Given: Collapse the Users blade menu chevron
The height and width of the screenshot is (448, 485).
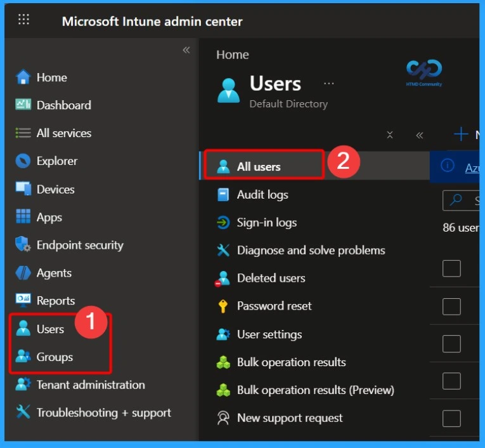Looking at the screenshot, I should (x=420, y=135).
